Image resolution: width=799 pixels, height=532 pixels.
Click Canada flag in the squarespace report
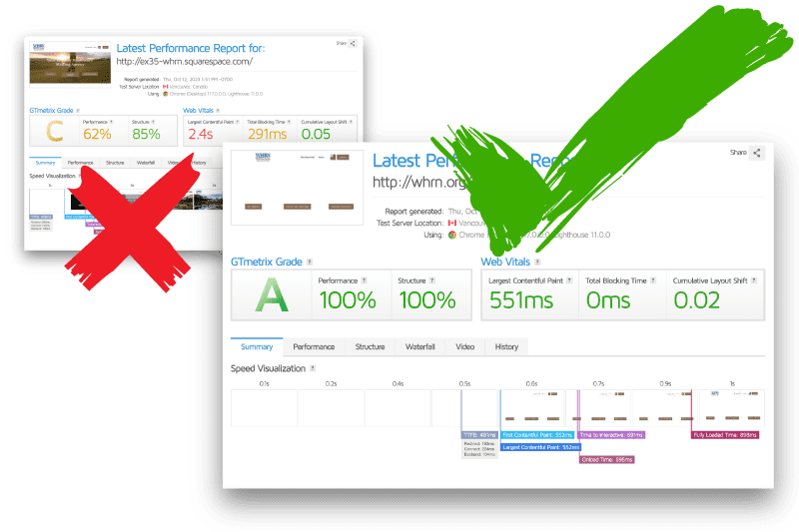click(165, 87)
